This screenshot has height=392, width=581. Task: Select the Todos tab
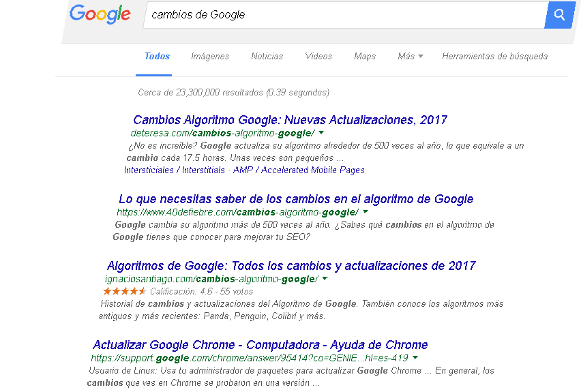[157, 57]
